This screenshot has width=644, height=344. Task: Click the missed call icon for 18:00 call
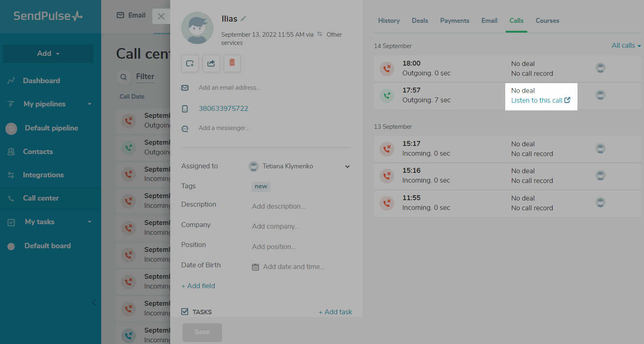386,68
